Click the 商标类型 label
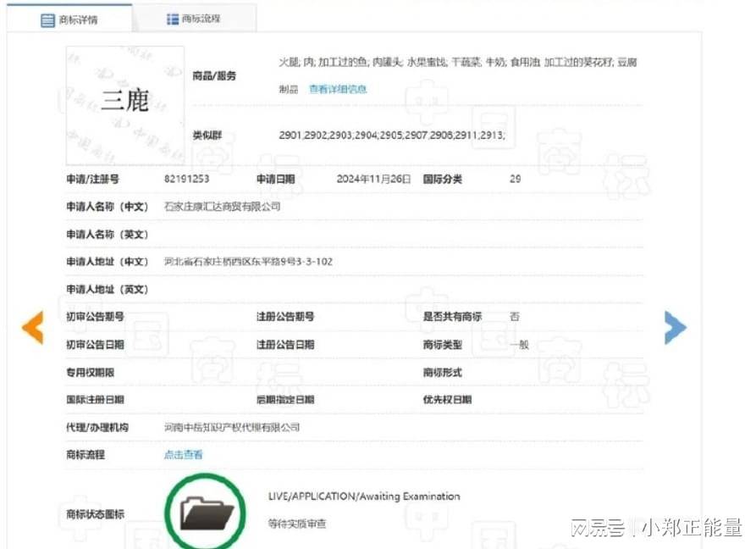The height and width of the screenshot is (549, 756). point(442,345)
